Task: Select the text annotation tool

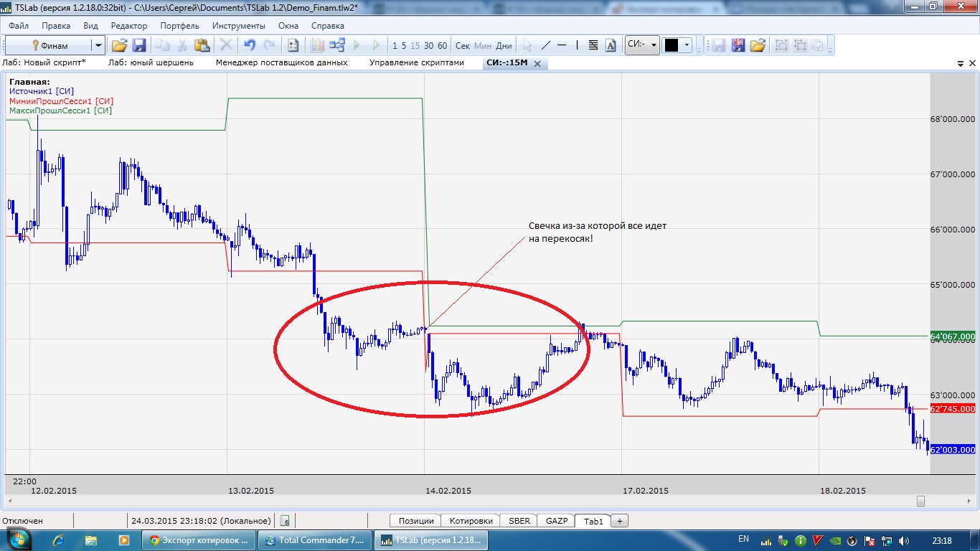Action: point(611,45)
